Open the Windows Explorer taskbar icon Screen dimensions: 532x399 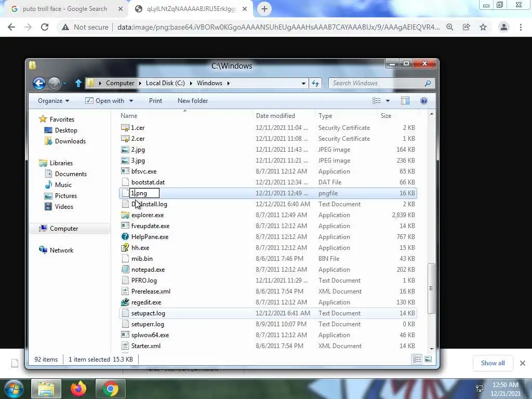(x=46, y=389)
